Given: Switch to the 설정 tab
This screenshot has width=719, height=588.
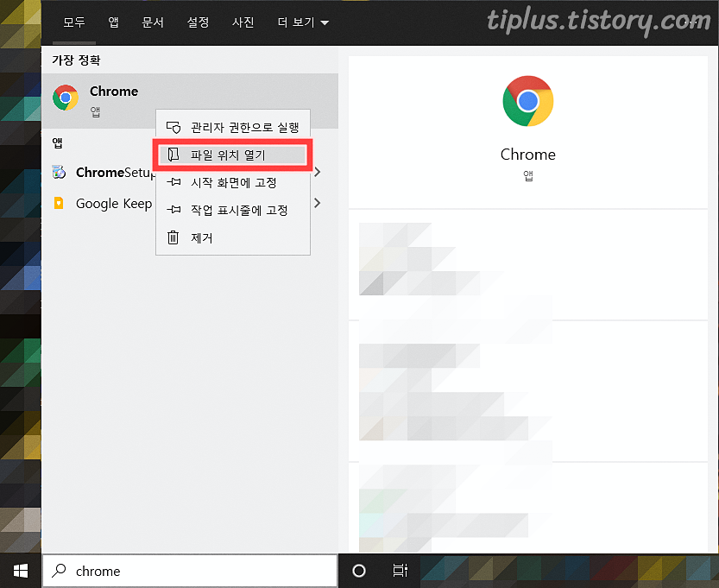Looking at the screenshot, I should [198, 22].
